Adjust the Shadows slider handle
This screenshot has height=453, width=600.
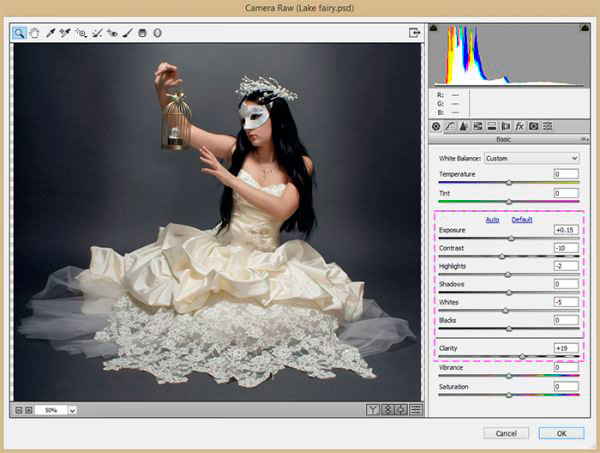(x=509, y=293)
